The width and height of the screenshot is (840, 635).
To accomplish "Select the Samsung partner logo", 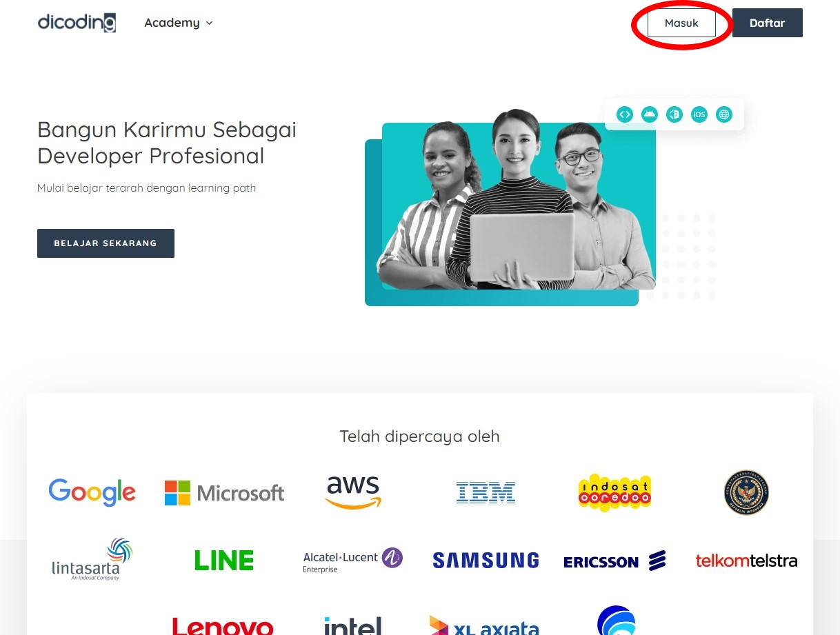I will pyautogui.click(x=485, y=560).
